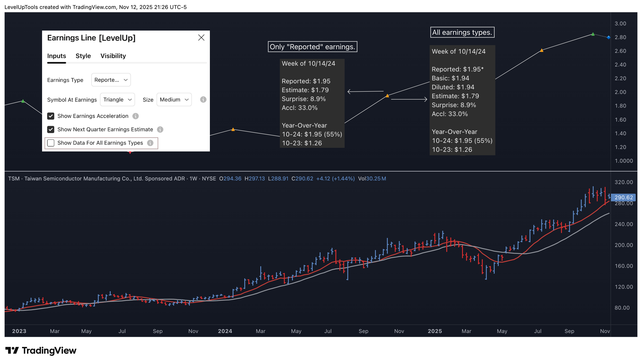The height and width of the screenshot is (364, 642).
Task: Click the O294.36 open value in legend
Action: (230, 178)
